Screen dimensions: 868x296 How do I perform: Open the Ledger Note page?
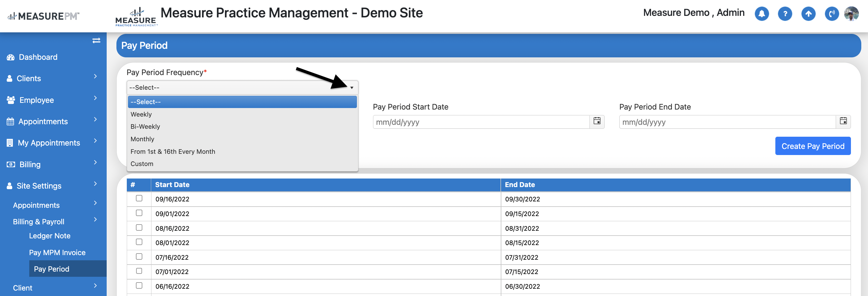pos(50,236)
